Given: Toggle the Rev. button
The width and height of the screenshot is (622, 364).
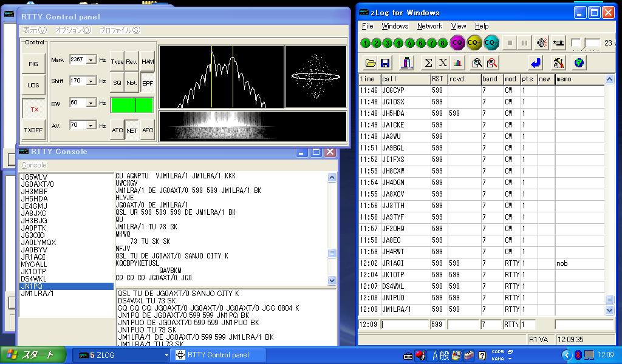Looking at the screenshot, I should [131, 62].
